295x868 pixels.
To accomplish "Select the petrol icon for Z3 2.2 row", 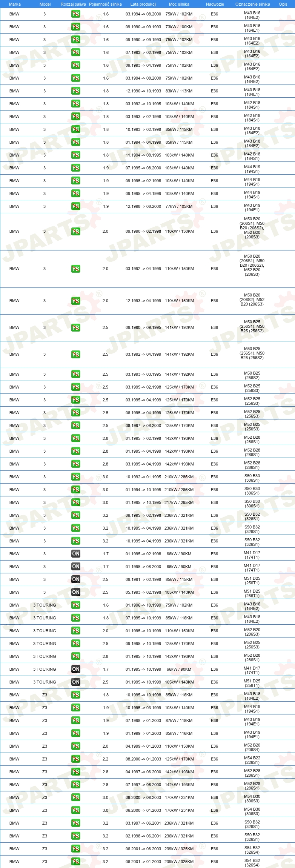I will (x=75, y=759).
